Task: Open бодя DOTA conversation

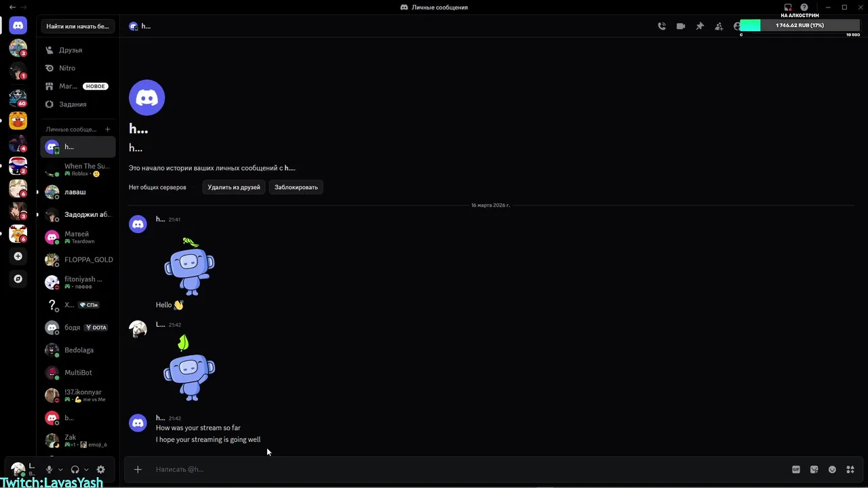Action: (78, 327)
